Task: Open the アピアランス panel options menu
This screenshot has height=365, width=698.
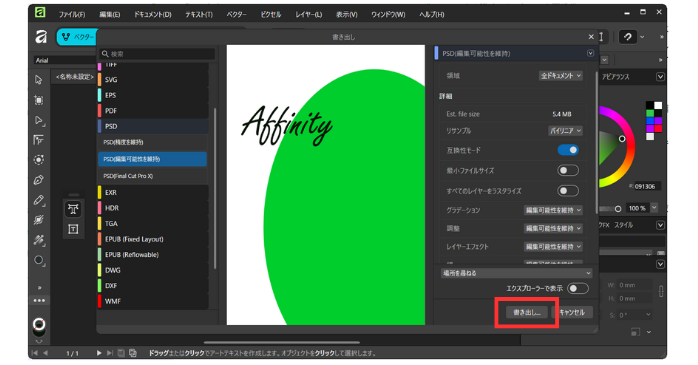Action: coord(660,77)
